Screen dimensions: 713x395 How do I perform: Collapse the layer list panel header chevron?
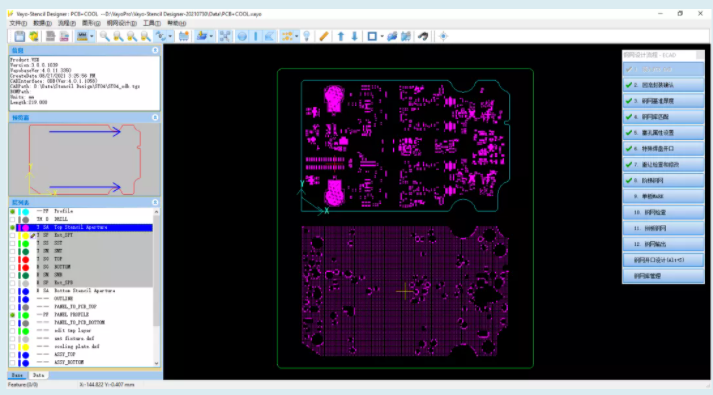(x=155, y=202)
